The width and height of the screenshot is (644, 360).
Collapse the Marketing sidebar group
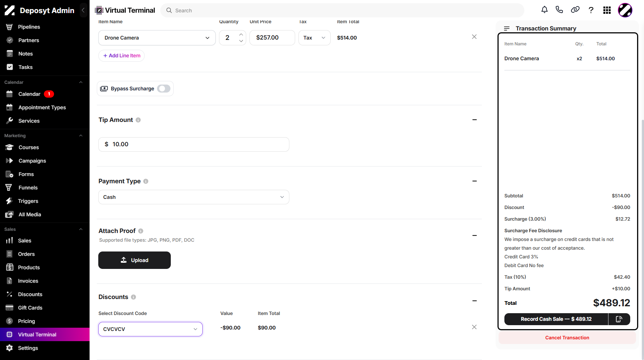[x=81, y=136]
